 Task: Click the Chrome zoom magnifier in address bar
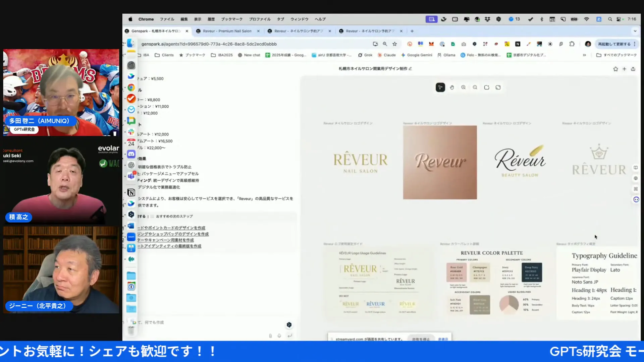click(x=385, y=44)
